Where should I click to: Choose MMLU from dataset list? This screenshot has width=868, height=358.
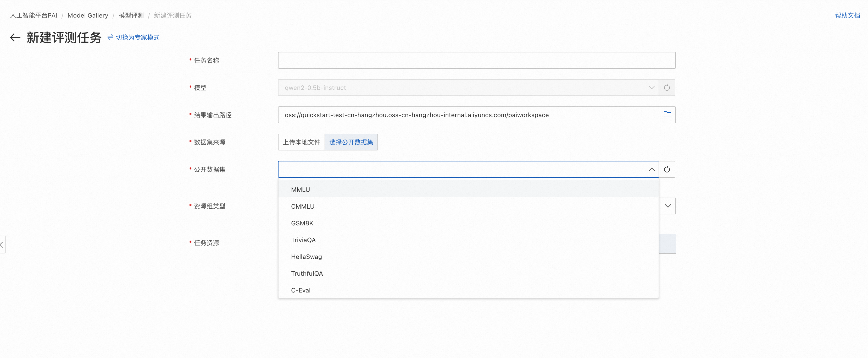pyautogui.click(x=300, y=190)
